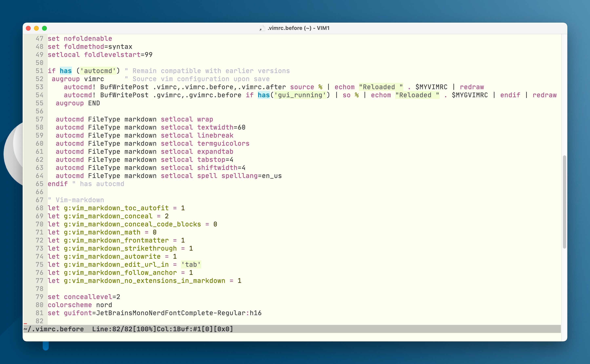Click the word 'nord' on line 80
Screen dimensions: 590x364
pyautogui.click(x=104, y=305)
